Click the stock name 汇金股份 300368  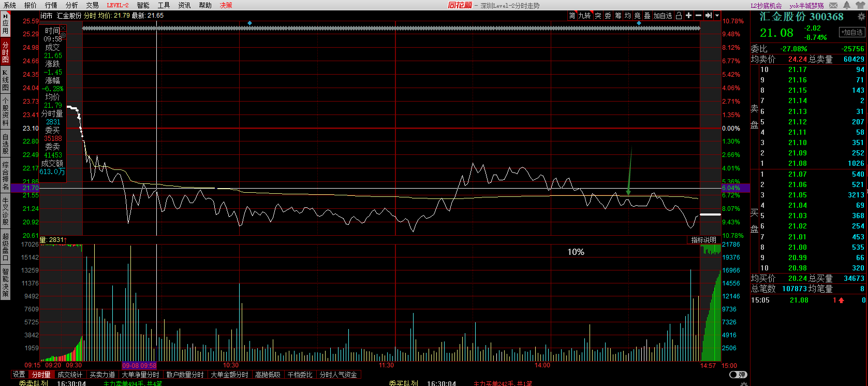click(x=801, y=17)
